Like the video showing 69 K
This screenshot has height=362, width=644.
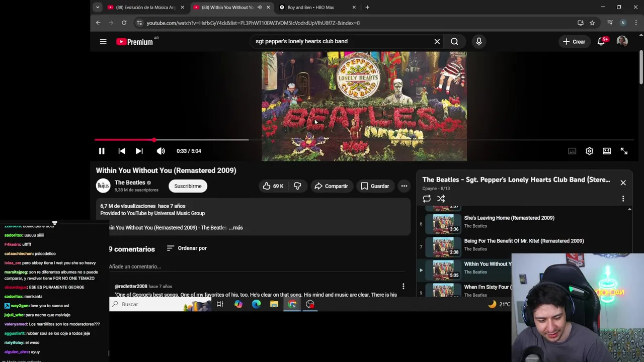click(x=273, y=186)
